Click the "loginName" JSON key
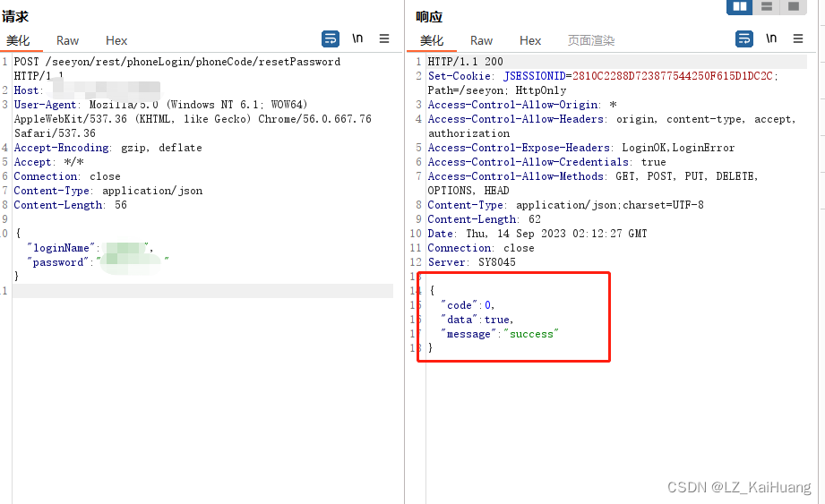The width and height of the screenshot is (825, 504). tap(61, 248)
